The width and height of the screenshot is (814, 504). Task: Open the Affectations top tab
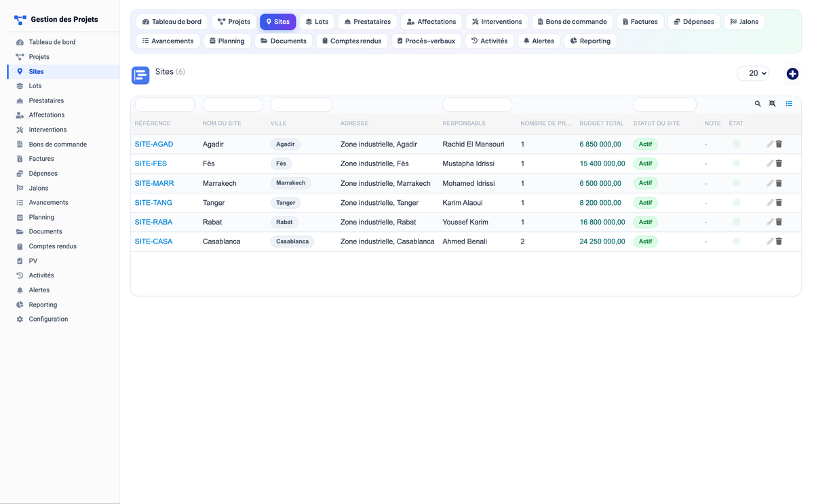(431, 22)
